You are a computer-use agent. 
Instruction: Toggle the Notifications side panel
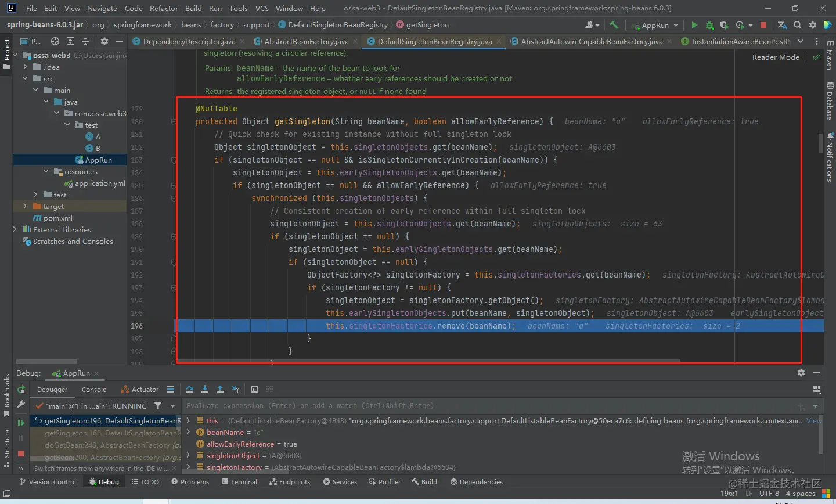[830, 157]
